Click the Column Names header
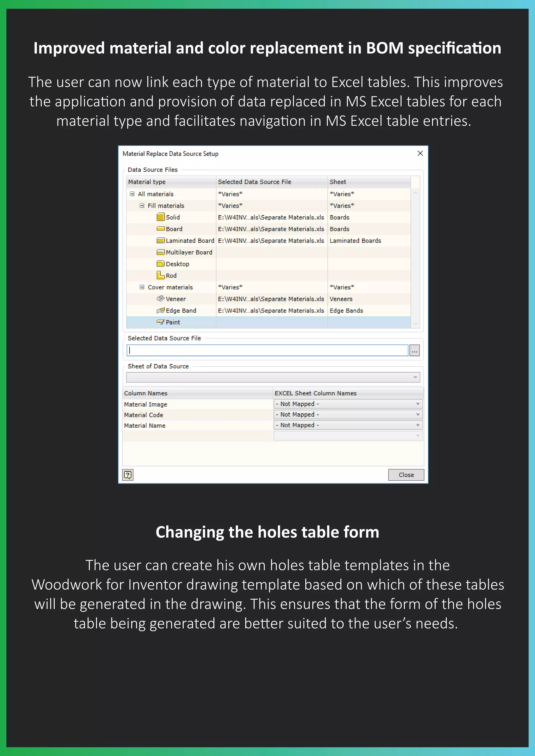This screenshot has width=535, height=756. coord(198,393)
